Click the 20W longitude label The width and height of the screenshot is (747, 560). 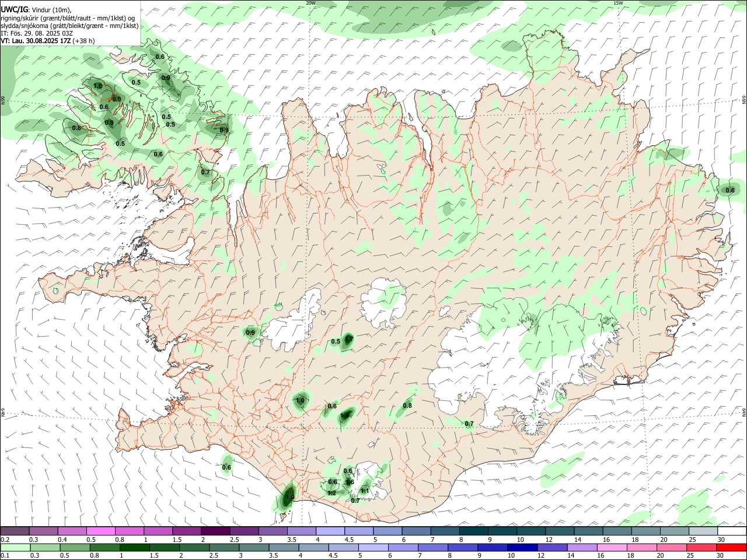coord(310,3)
